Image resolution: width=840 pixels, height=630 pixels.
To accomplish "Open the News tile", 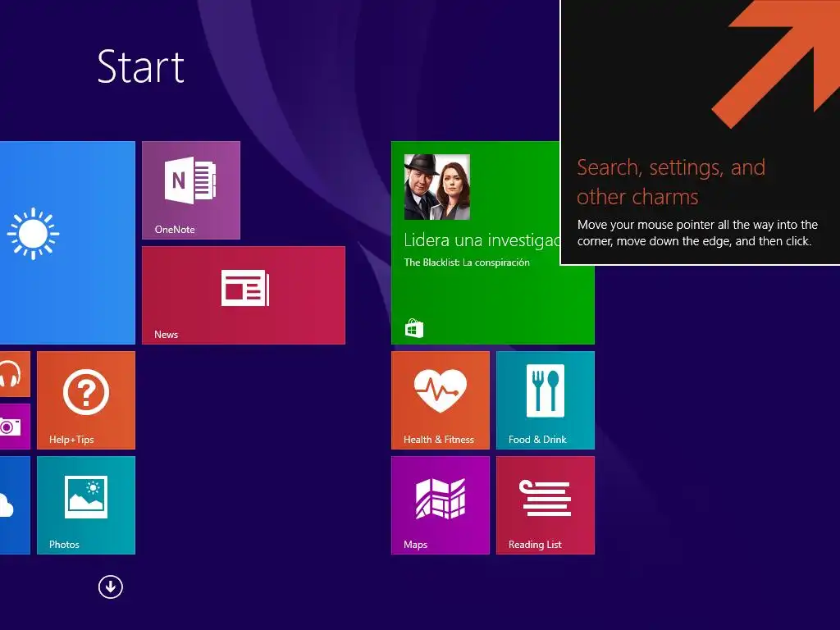I will coord(243,295).
